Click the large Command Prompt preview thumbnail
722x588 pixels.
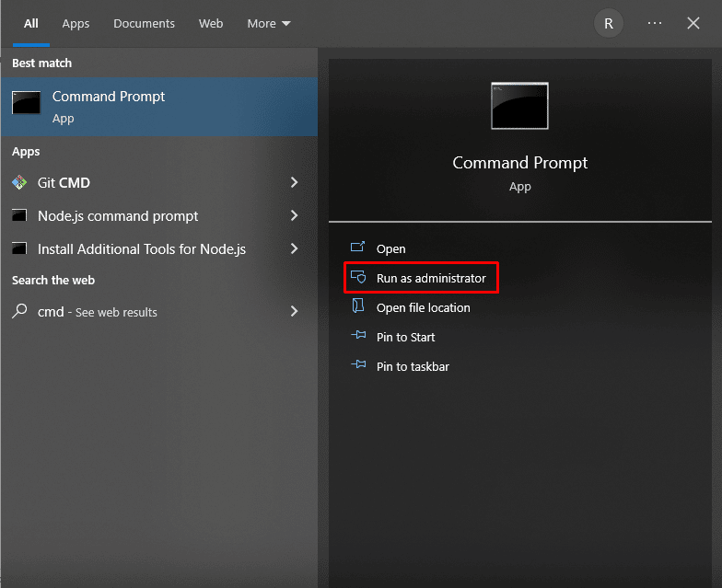[x=519, y=106]
